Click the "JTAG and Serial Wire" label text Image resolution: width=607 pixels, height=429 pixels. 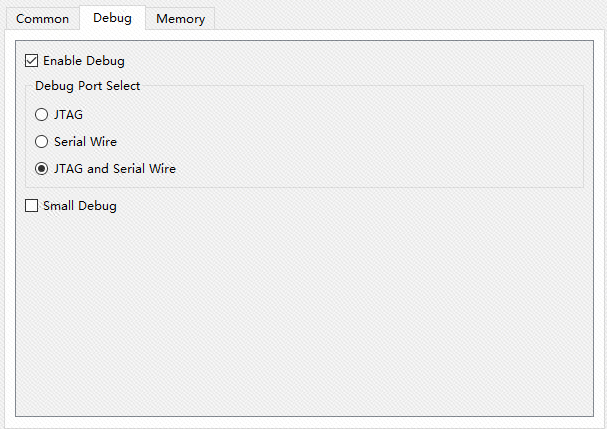(x=115, y=169)
